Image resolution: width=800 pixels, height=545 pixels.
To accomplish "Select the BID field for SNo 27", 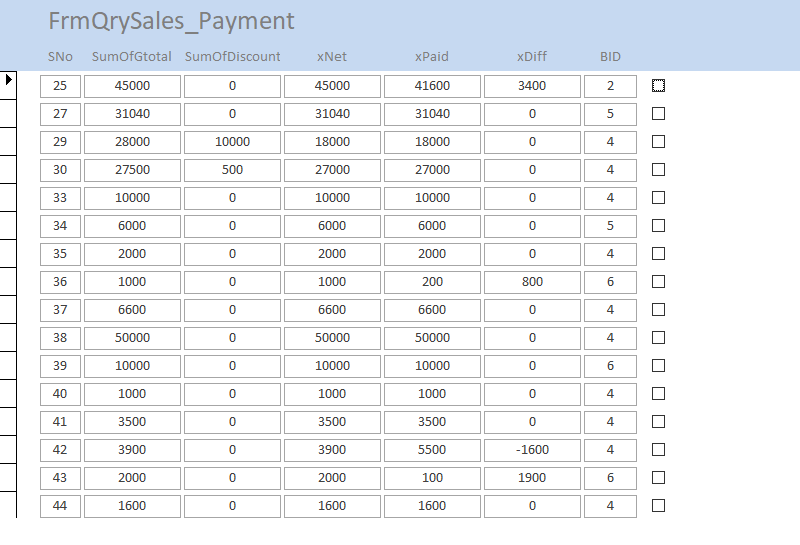I will click(x=610, y=114).
